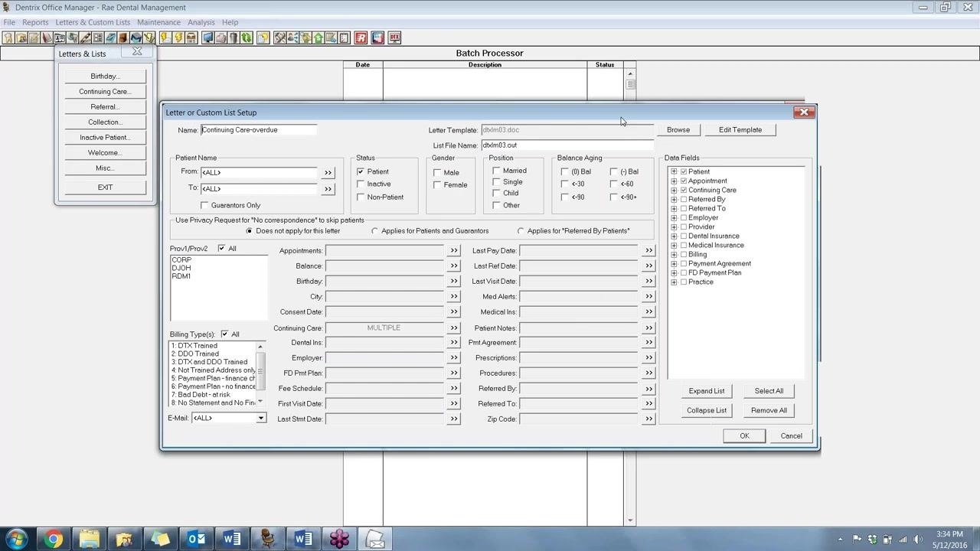Image resolution: width=980 pixels, height=551 pixels.
Task: Open Appointments range selector >> button
Action: tap(453, 250)
